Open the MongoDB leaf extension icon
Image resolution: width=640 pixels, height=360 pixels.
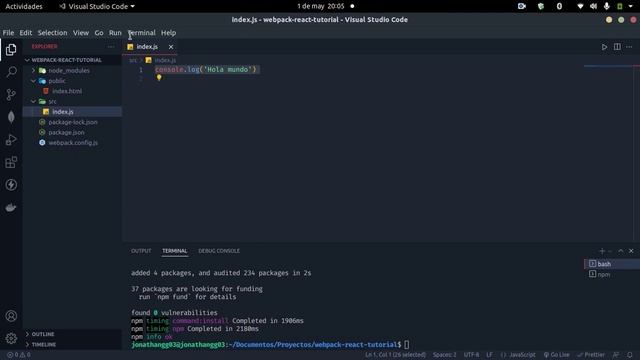click(11, 117)
